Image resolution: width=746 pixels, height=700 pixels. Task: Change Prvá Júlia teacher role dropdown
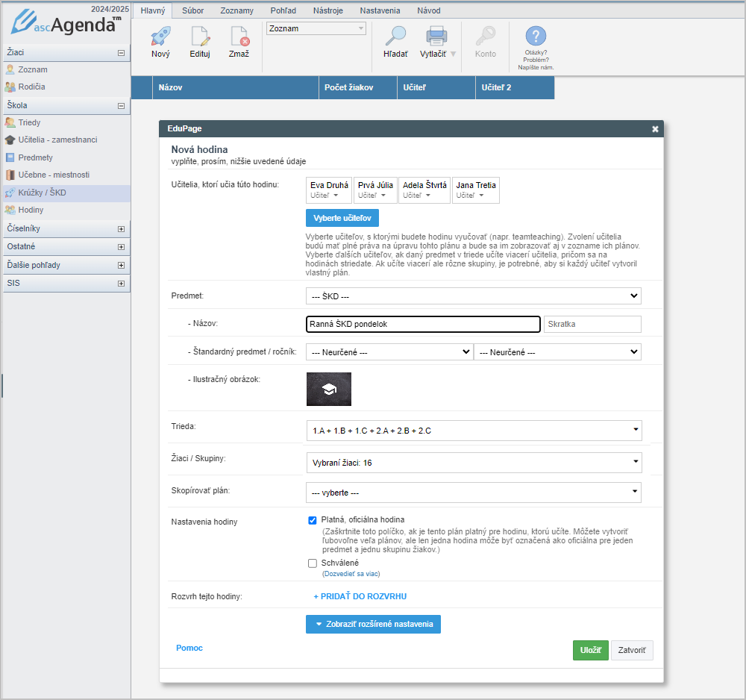(x=372, y=196)
